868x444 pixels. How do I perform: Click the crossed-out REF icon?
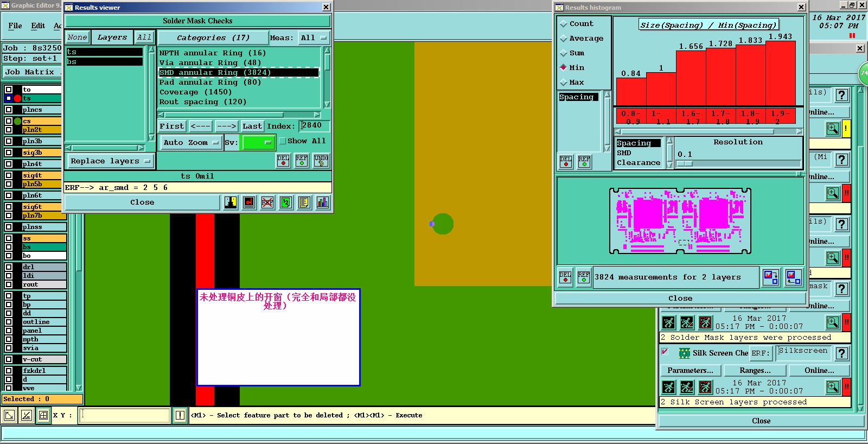[267, 202]
